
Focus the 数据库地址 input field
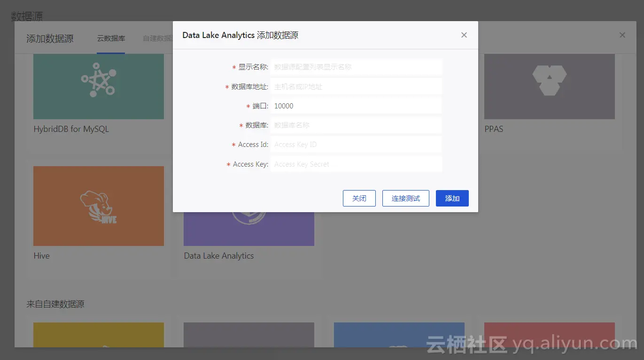click(356, 87)
